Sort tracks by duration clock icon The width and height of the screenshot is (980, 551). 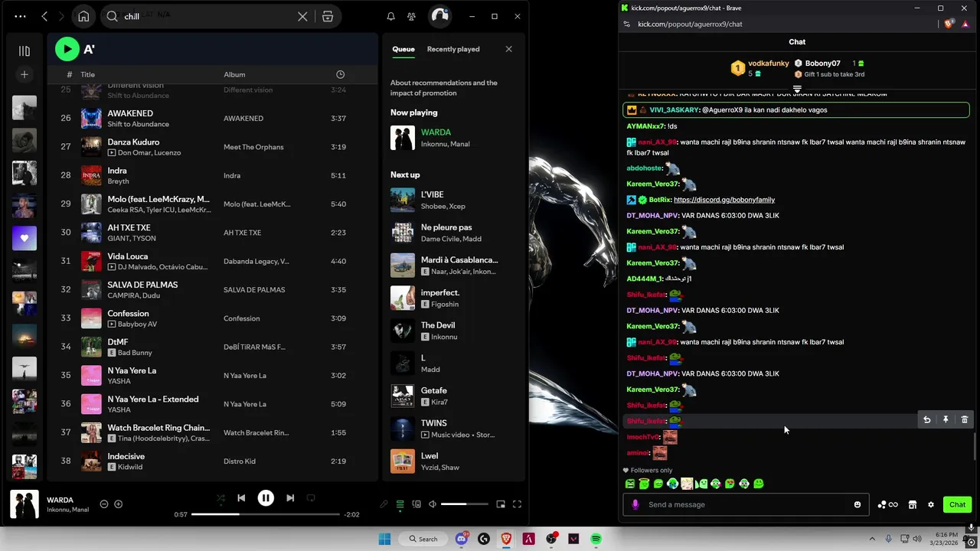click(341, 74)
